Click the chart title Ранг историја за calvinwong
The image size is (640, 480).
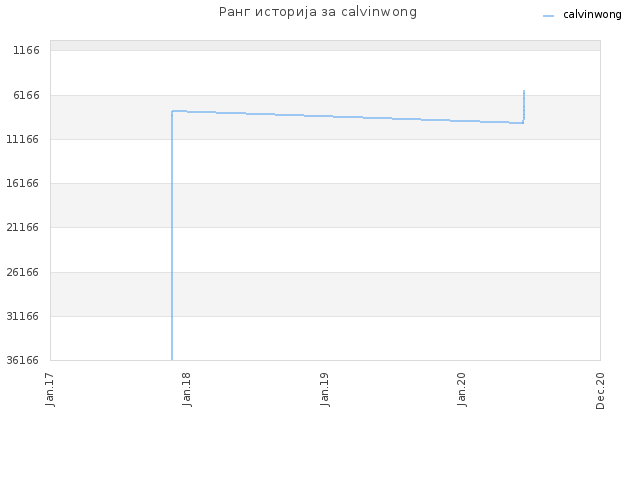[x=318, y=12]
